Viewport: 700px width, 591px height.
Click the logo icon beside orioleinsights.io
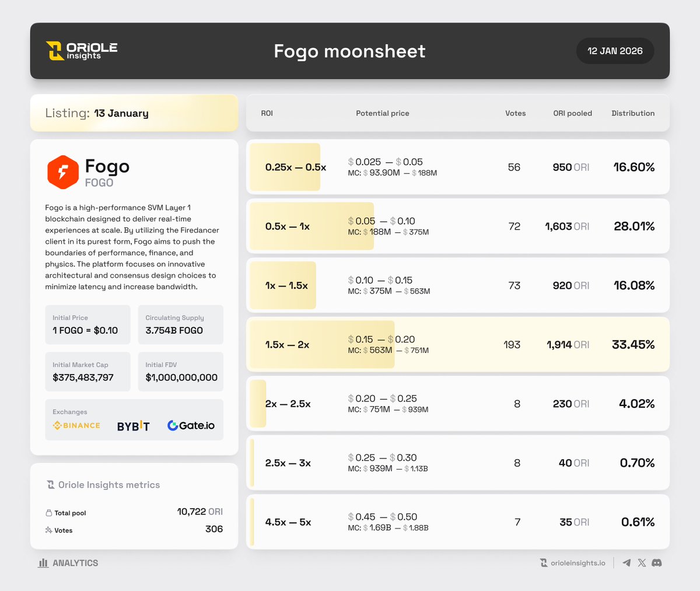point(544,563)
